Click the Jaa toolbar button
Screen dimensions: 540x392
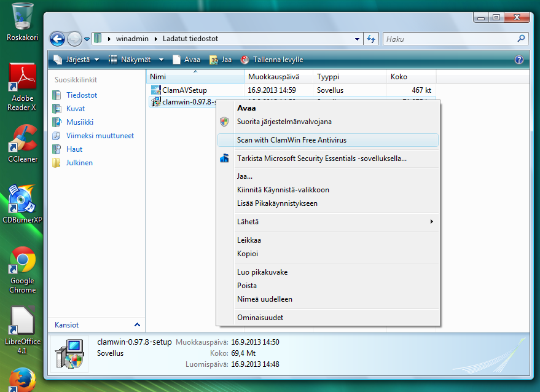(x=221, y=60)
